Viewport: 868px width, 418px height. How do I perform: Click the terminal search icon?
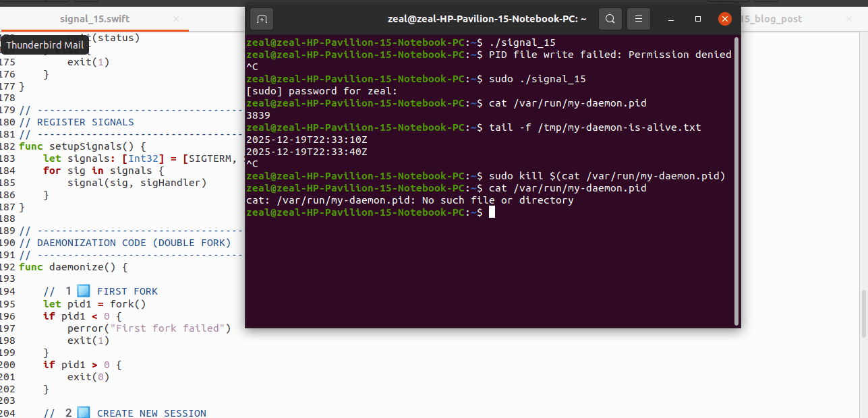610,19
